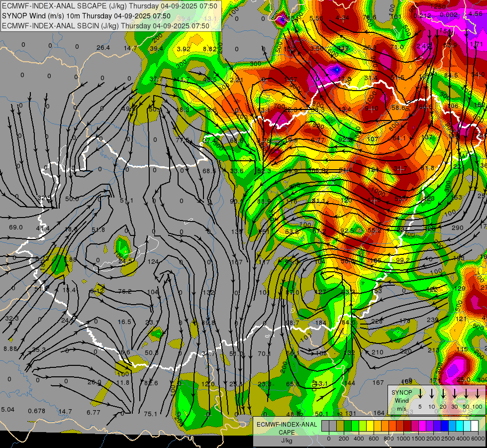Select the 75.1 map value
Viewport: 487px width, 448px height.
click(150, 414)
